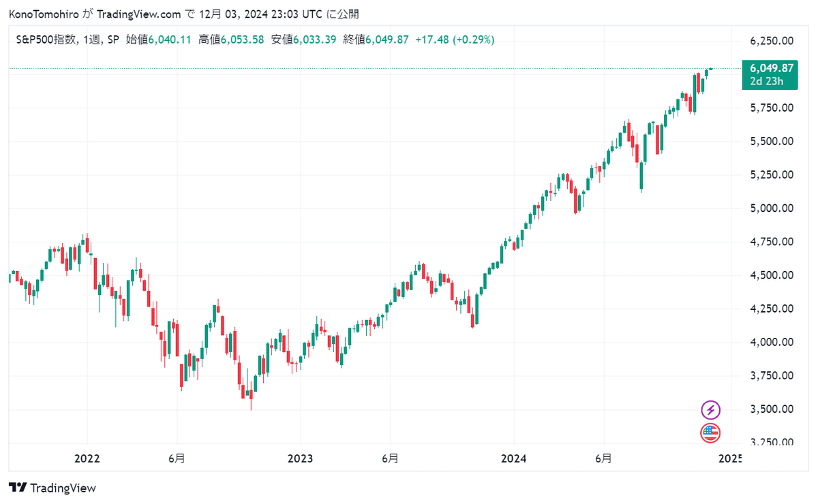The height and width of the screenshot is (504, 818).
Task: Open the TradingView logo link at bottom
Action: pyautogui.click(x=52, y=488)
